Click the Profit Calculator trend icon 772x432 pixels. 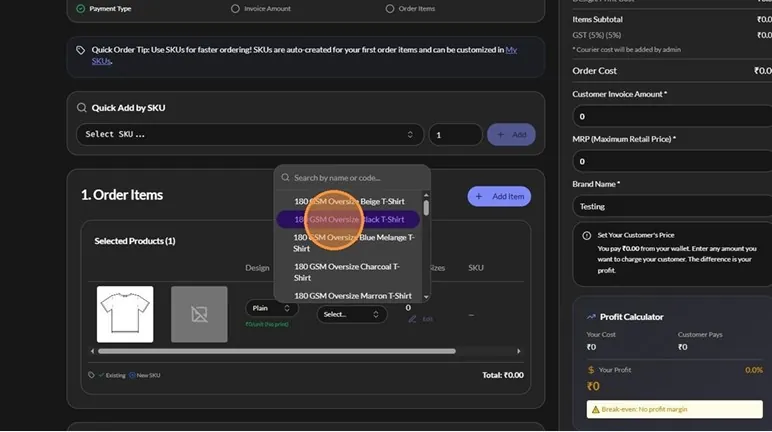(591, 317)
